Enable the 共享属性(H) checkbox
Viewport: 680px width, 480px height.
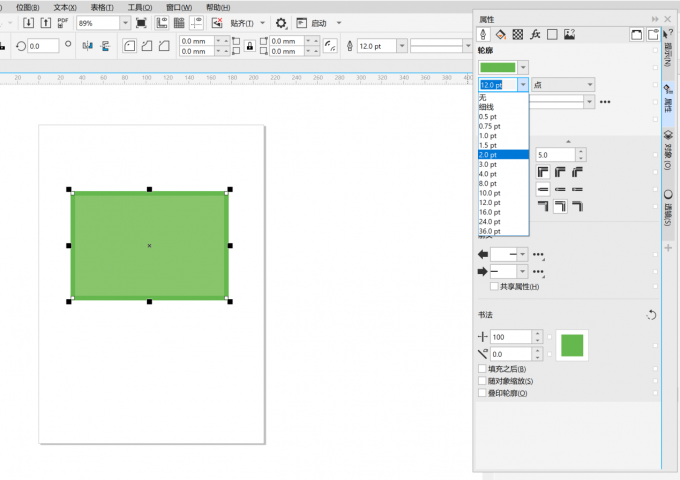(494, 287)
